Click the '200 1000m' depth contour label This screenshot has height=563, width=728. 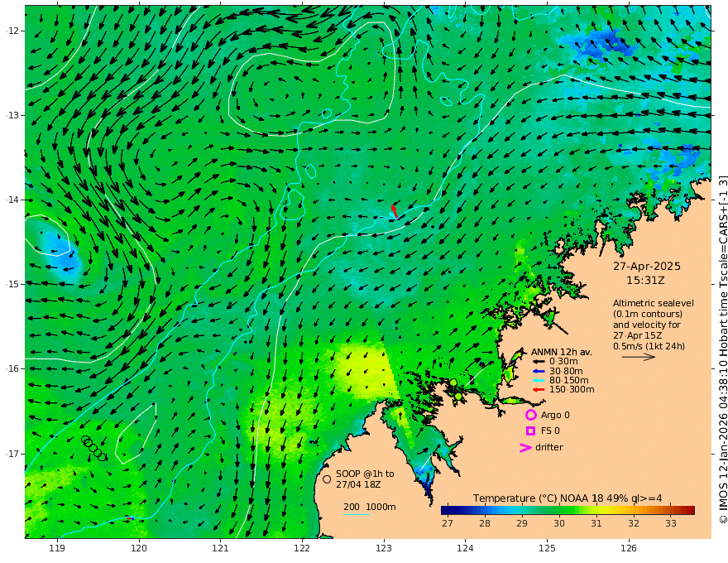click(x=370, y=507)
